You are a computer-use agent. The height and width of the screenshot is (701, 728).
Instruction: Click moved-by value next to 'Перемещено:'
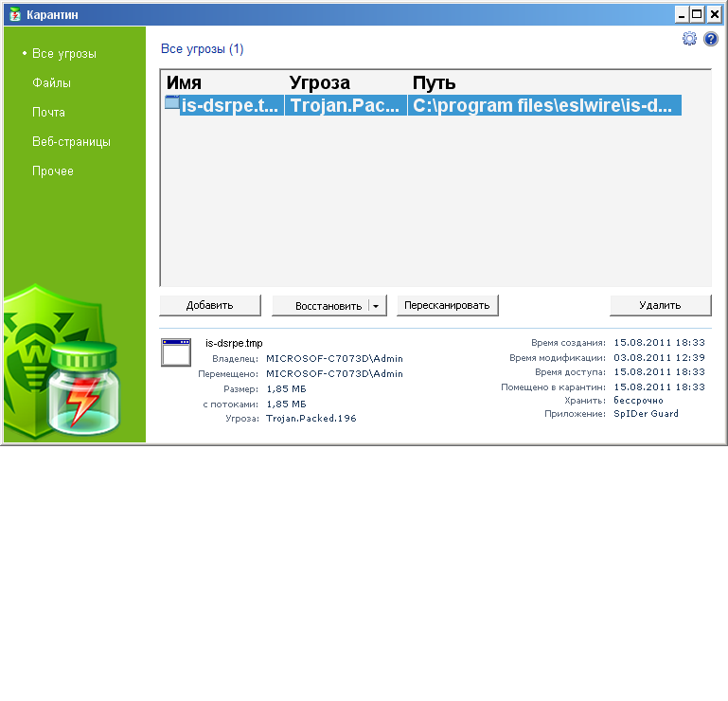click(x=334, y=373)
